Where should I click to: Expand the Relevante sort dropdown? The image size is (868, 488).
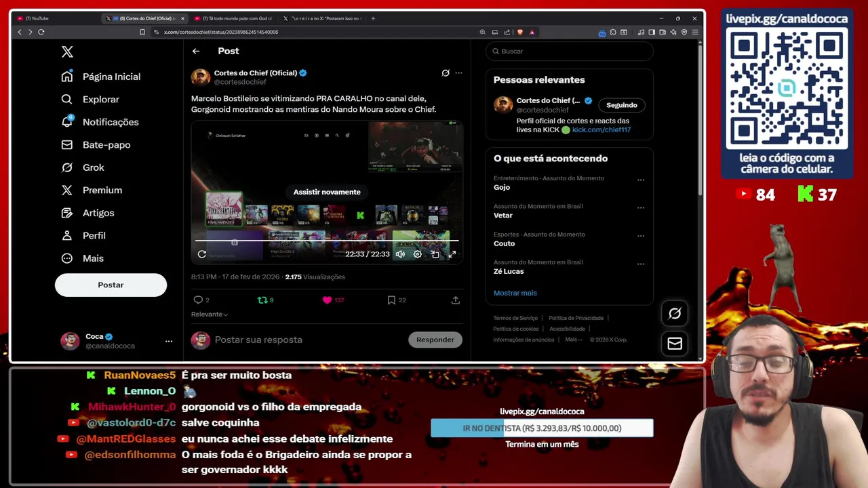click(x=210, y=314)
